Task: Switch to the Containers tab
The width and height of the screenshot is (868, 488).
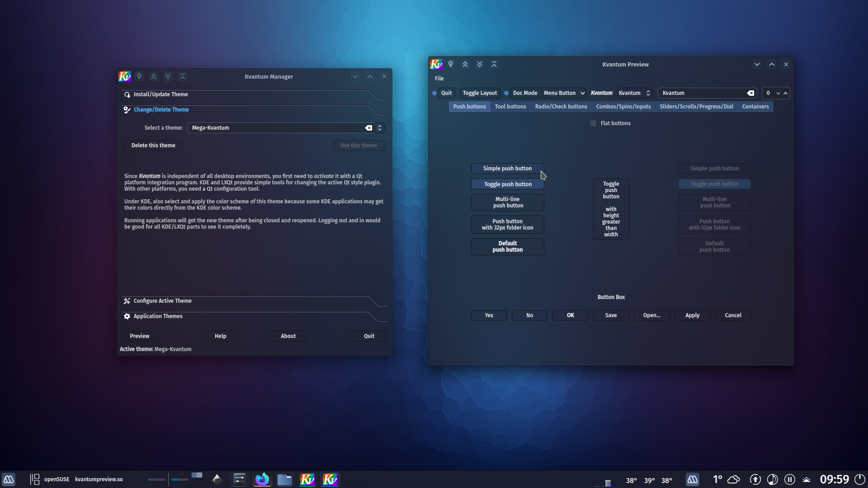Action: (x=755, y=107)
